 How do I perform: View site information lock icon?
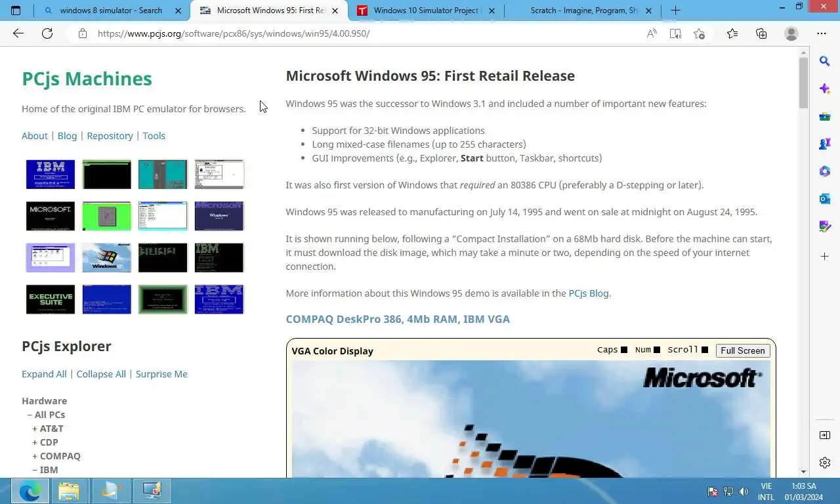(x=83, y=33)
